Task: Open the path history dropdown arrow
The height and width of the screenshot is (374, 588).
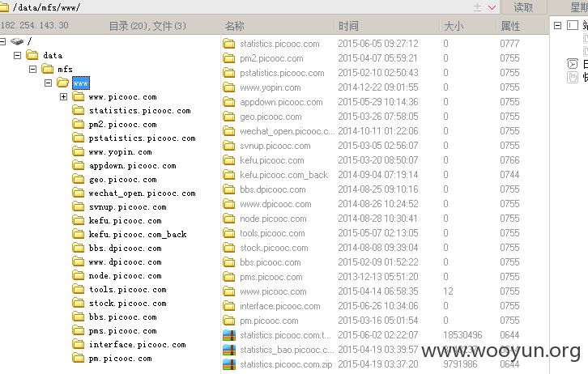Action: click(492, 7)
